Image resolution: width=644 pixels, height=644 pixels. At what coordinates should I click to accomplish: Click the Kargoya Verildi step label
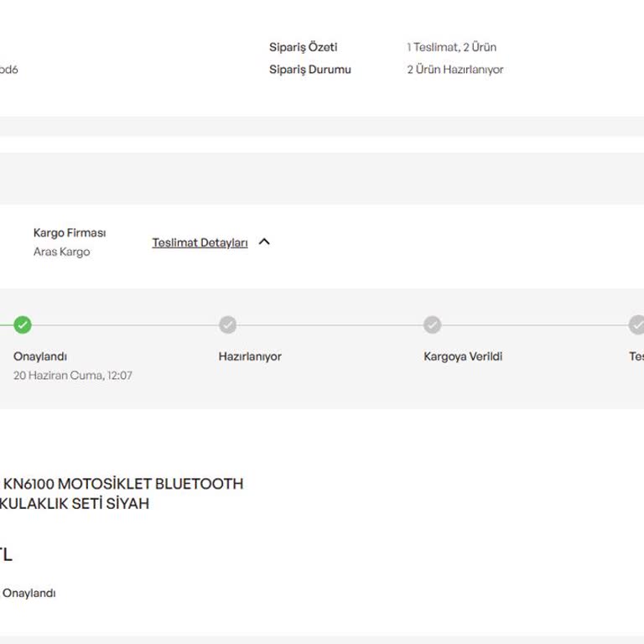(463, 356)
